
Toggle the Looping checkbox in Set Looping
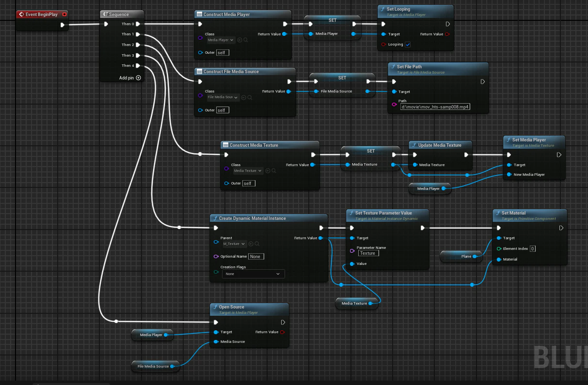(x=408, y=45)
